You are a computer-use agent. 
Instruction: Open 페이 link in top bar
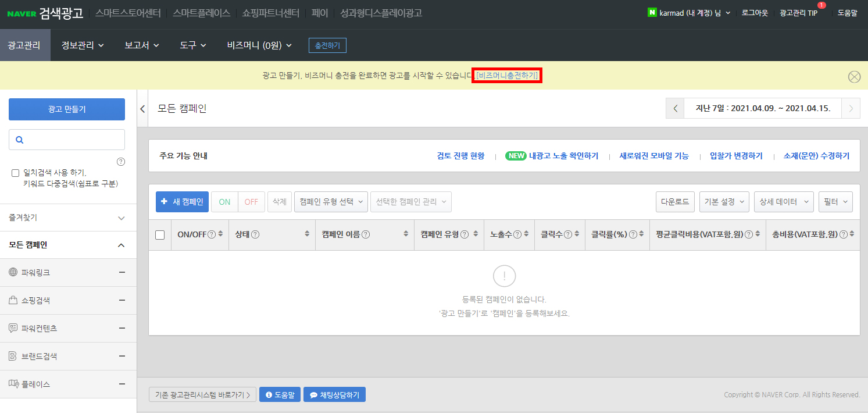320,13
